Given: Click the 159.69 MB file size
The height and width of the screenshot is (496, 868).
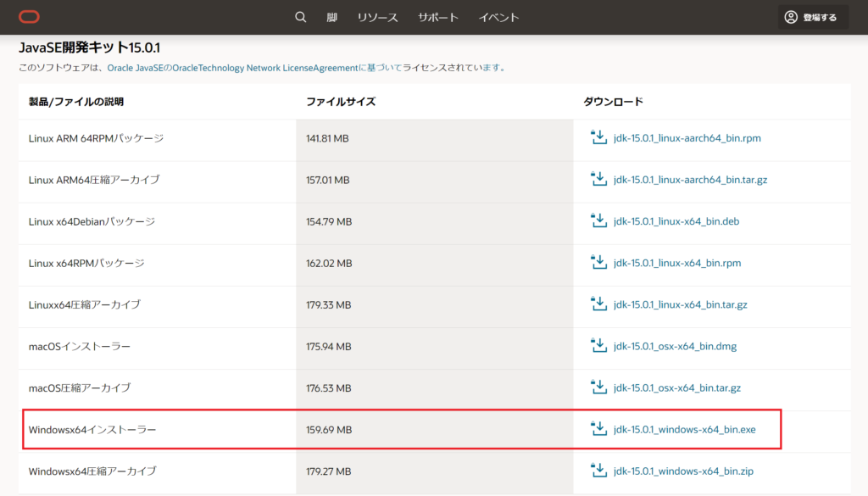Looking at the screenshot, I should 329,429.
